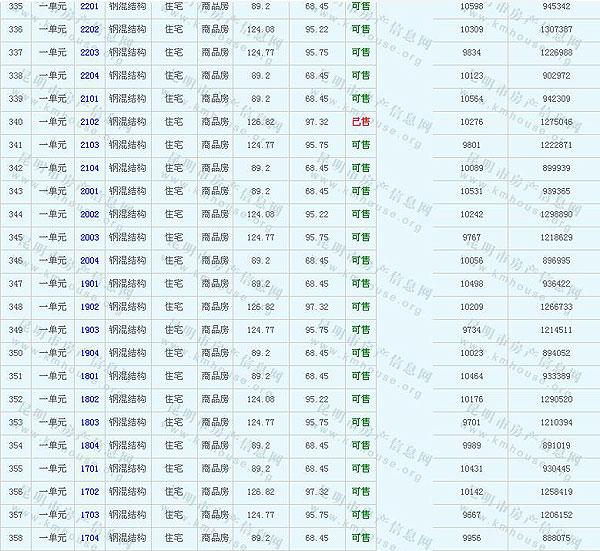Open room 1904 listing link

click(89, 352)
